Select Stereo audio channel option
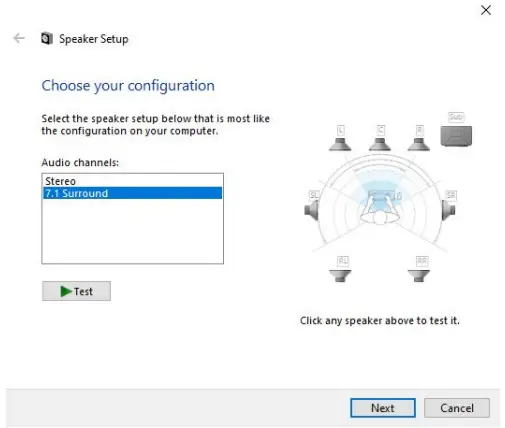 (133, 181)
